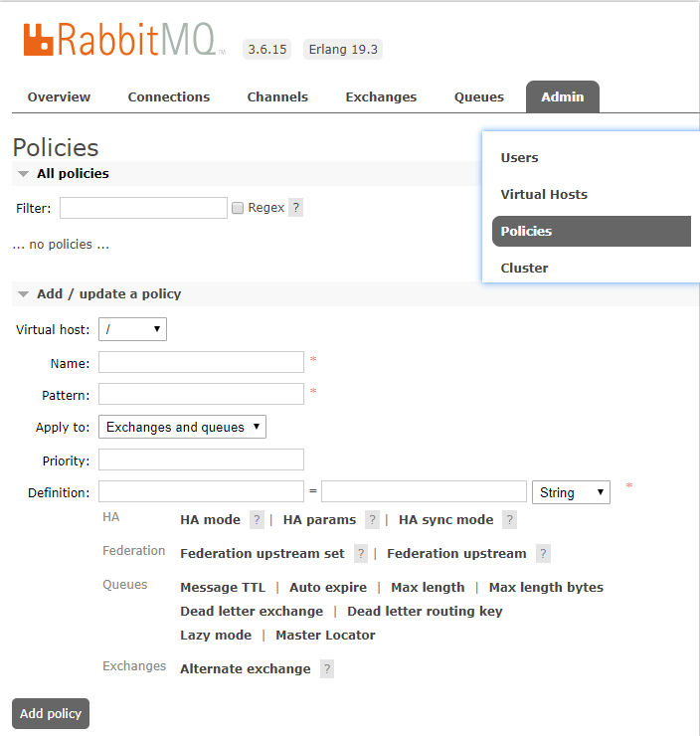Image resolution: width=700 pixels, height=736 pixels.
Task: Open the Federation upstream set help icon
Action: click(x=360, y=553)
